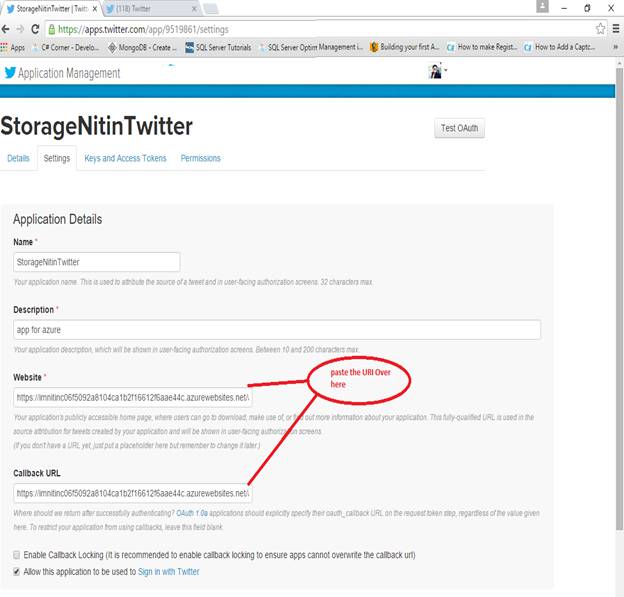Open Sign in with Twitter link
Screen dimensions: 624x597
tap(168, 572)
